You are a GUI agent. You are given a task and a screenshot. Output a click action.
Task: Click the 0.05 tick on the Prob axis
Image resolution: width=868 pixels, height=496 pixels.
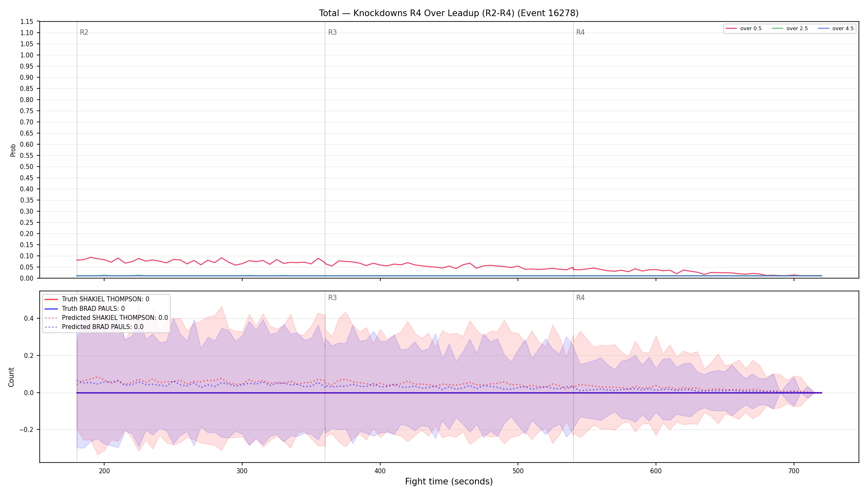point(27,267)
